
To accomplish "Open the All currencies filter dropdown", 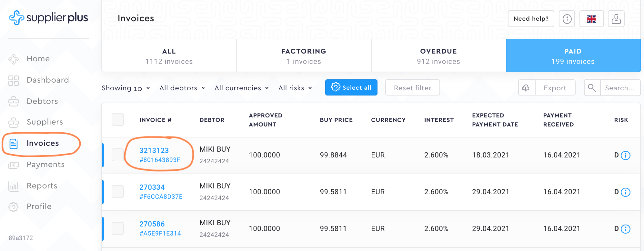I will click(x=241, y=88).
